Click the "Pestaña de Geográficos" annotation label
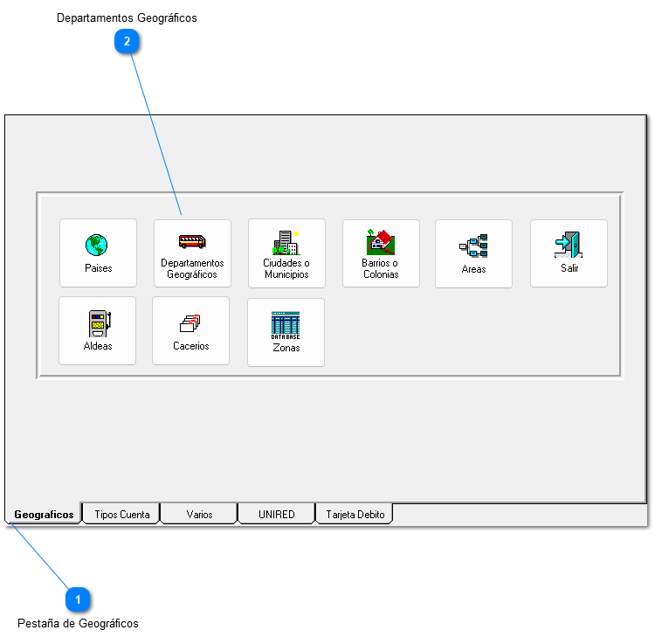Screen dimensions: 655x644 click(x=78, y=624)
